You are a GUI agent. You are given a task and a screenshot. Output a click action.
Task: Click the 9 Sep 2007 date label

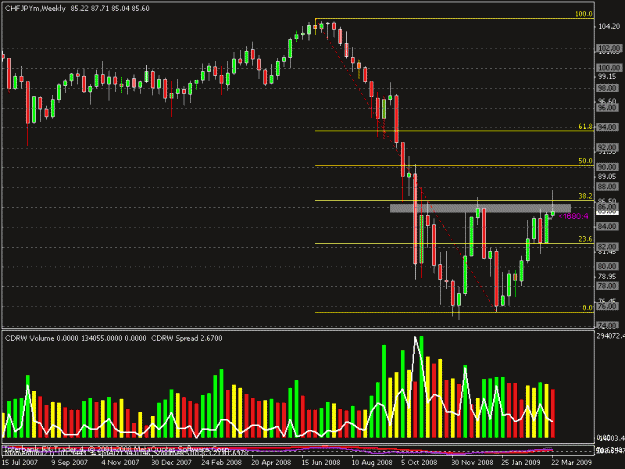click(x=70, y=462)
